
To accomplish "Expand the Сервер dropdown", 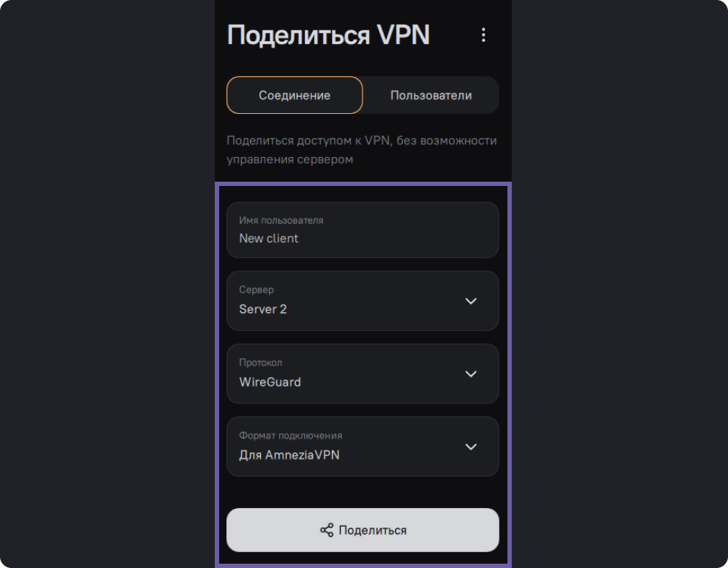I will coord(363,301).
